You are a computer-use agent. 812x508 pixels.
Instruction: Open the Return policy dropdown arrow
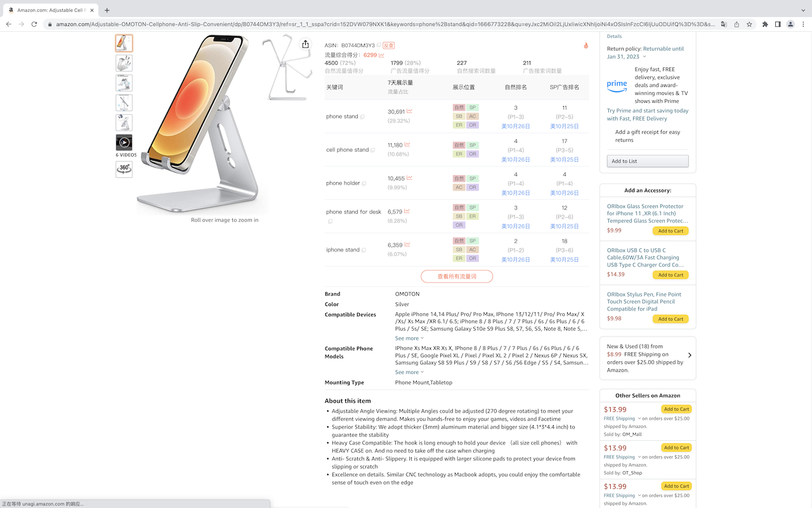(645, 57)
